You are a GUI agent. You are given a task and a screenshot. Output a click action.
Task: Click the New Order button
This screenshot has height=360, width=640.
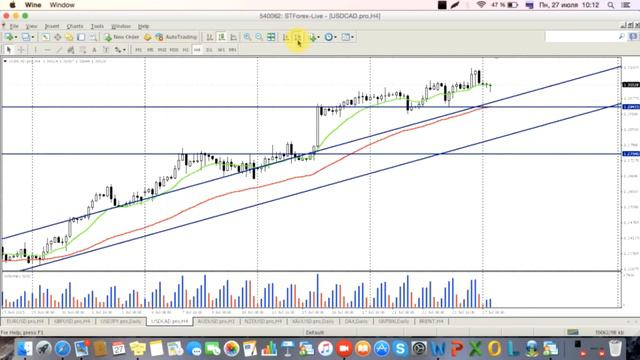[x=122, y=37]
